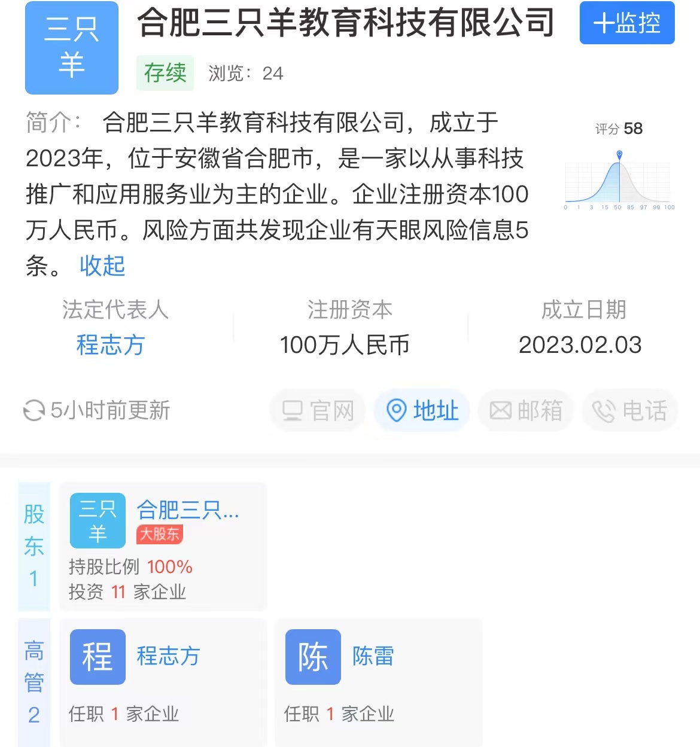
Task: Select the 高管 2 side tab
Action: click(x=34, y=682)
